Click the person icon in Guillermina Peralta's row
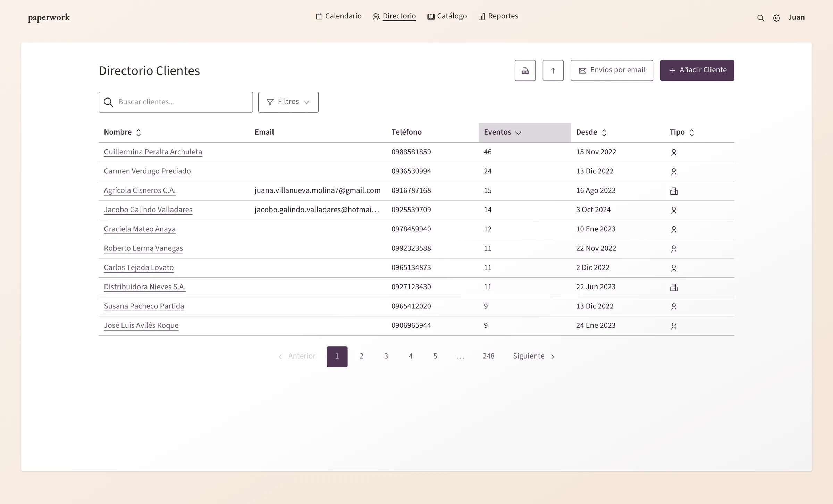833x504 pixels. pos(674,152)
